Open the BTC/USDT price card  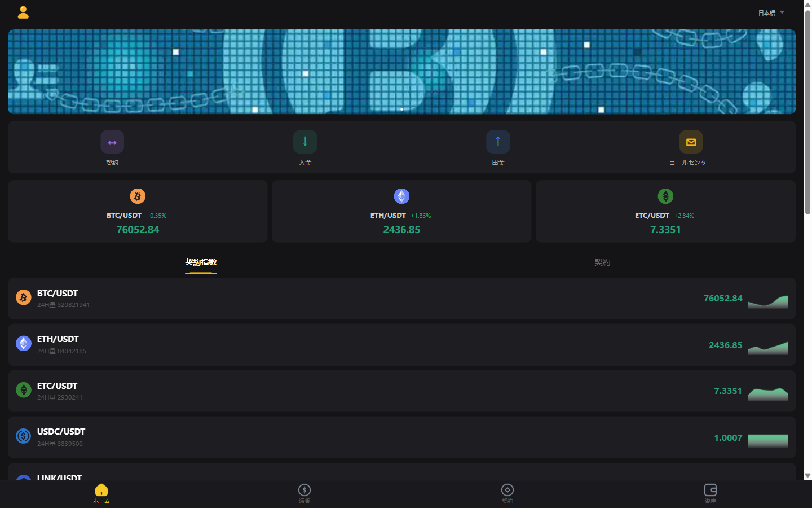(x=138, y=212)
